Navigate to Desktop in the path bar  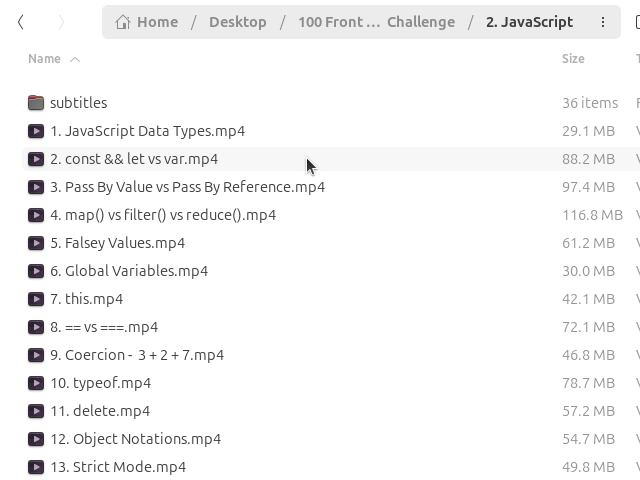(238, 22)
